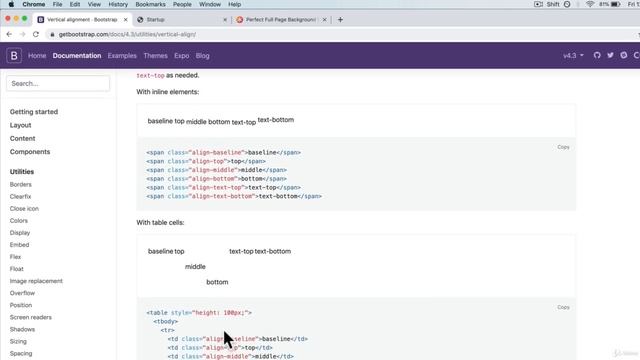Open Shadows utility page
Image resolution: width=640 pixels, height=360 pixels.
click(x=22, y=329)
